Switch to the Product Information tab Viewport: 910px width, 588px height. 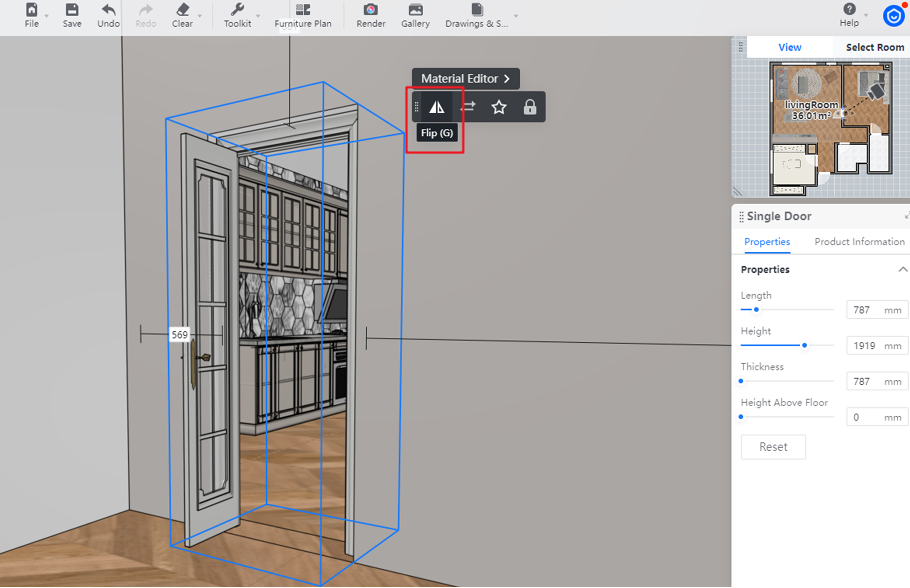(x=859, y=242)
